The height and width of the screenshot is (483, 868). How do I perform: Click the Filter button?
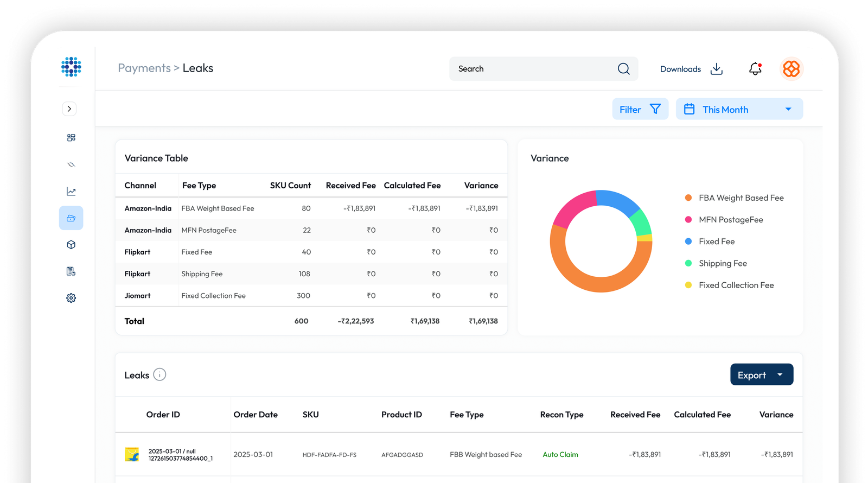pos(640,109)
